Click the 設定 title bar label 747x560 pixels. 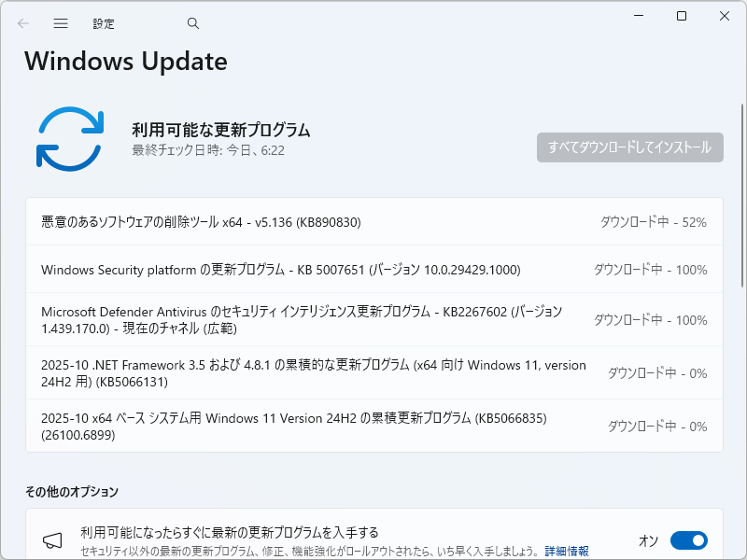pos(104,23)
